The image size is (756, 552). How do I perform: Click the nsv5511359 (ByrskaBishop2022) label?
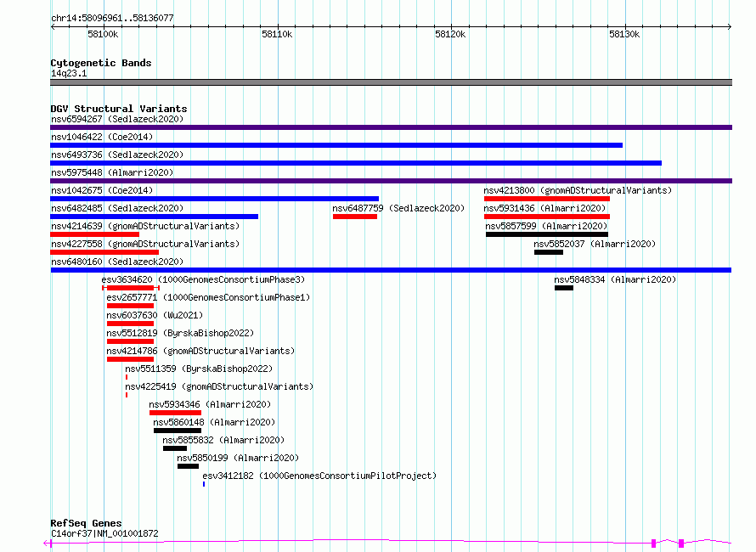[x=199, y=369]
